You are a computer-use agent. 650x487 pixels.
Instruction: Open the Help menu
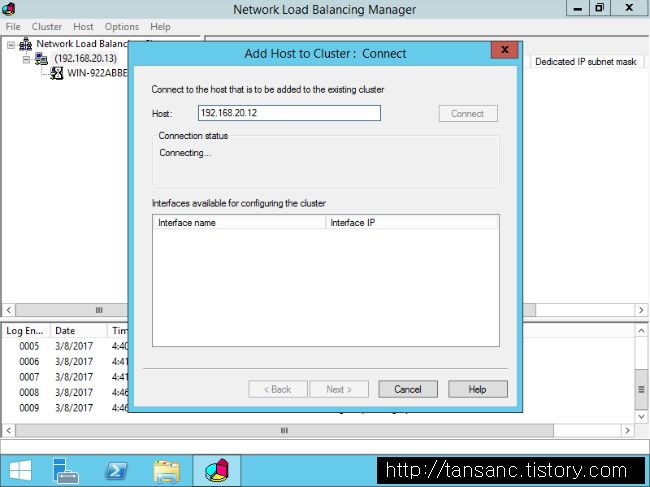[160, 27]
